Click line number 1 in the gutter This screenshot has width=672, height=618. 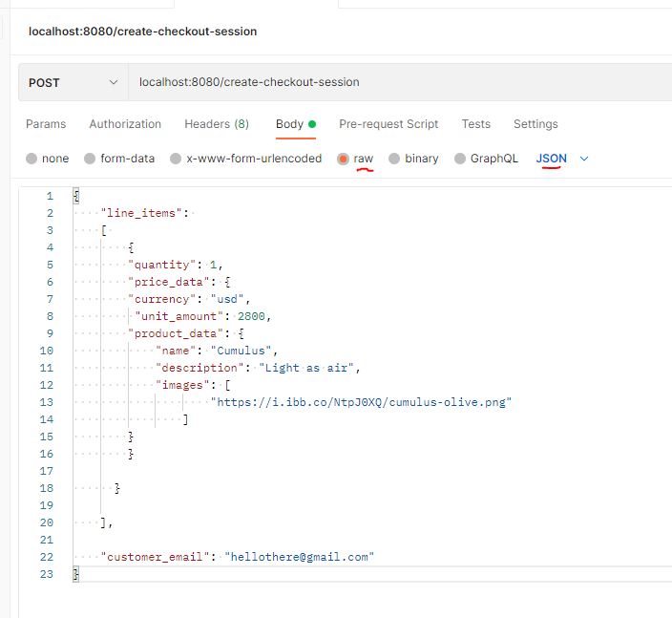click(x=51, y=196)
